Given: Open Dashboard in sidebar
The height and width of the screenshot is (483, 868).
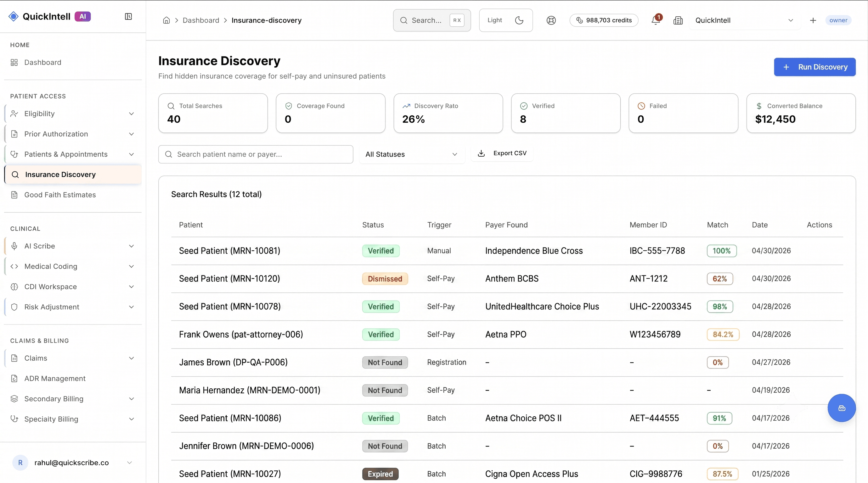Looking at the screenshot, I should point(73,62).
